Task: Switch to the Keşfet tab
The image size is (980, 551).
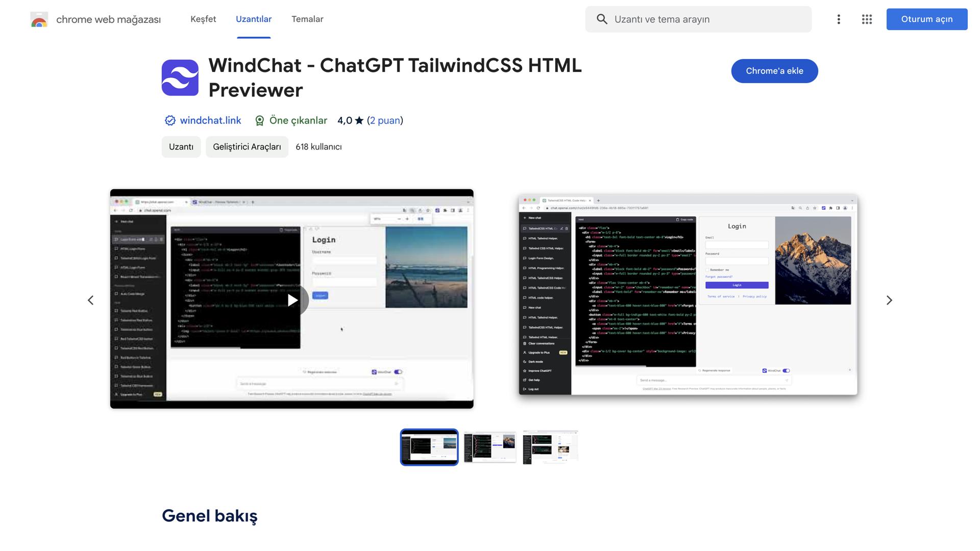Action: (x=203, y=19)
